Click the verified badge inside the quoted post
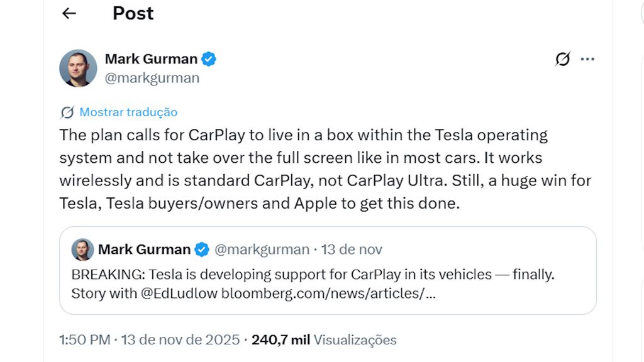The image size is (644, 362). [201, 250]
